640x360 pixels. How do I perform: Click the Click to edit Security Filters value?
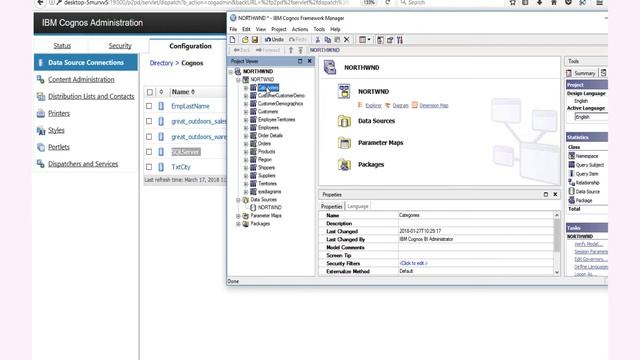click(x=413, y=263)
